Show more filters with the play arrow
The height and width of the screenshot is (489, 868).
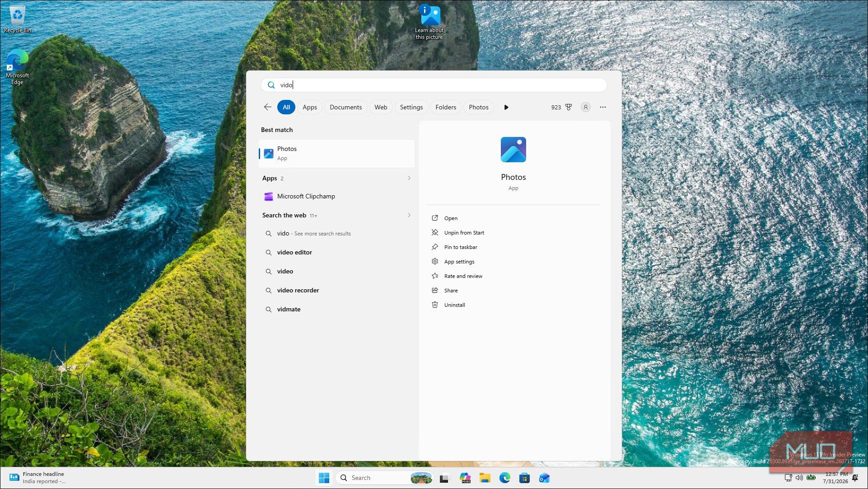click(x=506, y=107)
